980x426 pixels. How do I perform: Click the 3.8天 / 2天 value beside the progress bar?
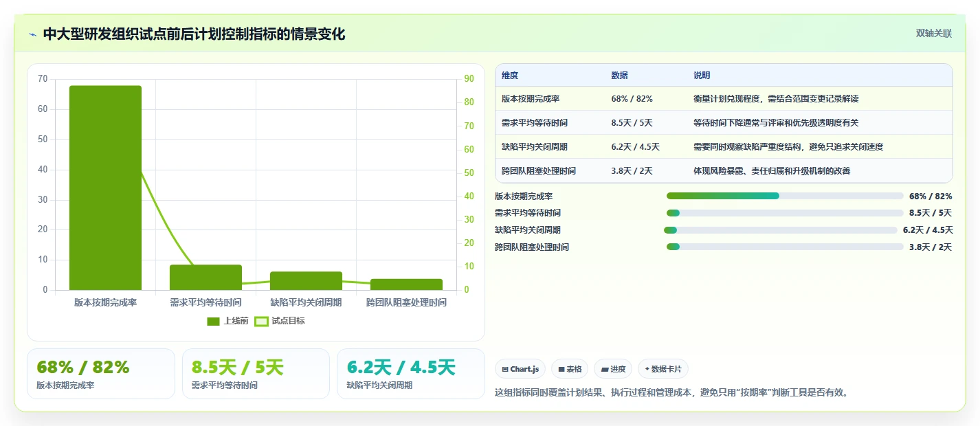tap(931, 247)
